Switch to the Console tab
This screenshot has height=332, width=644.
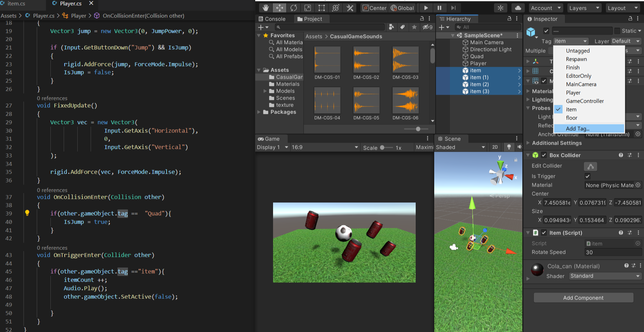(272, 19)
